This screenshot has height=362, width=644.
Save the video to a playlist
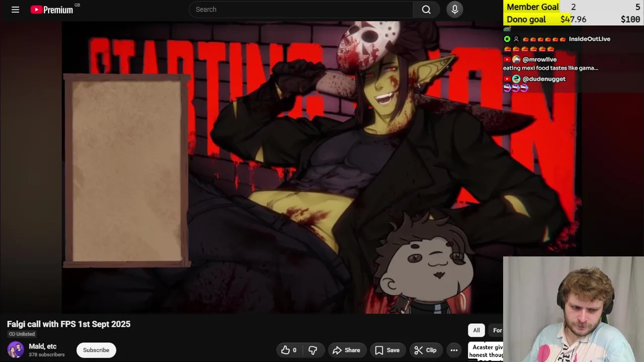coord(387,350)
